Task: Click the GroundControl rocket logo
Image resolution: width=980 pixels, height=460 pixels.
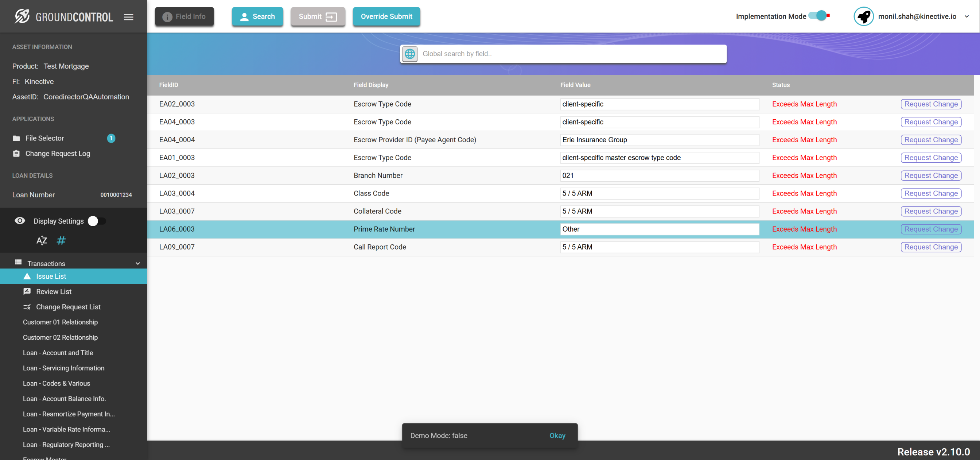Action: (22, 16)
